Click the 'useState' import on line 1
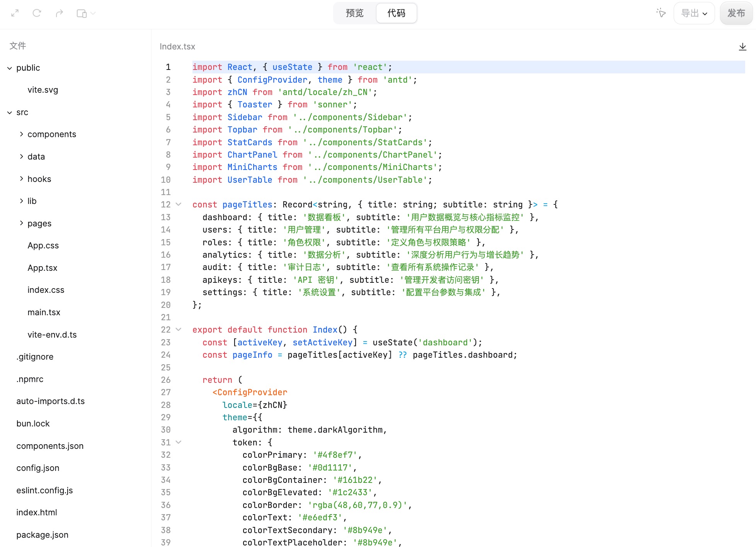This screenshot has height=547, width=756. tap(292, 67)
